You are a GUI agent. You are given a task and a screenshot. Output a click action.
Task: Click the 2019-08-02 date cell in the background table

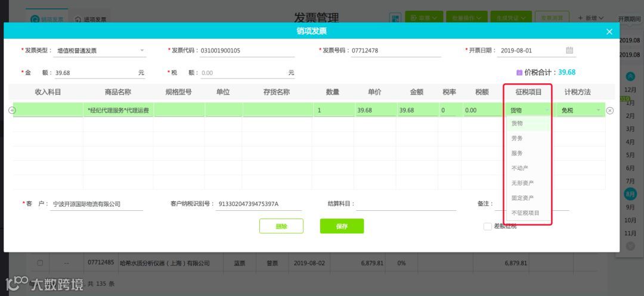pos(309,263)
